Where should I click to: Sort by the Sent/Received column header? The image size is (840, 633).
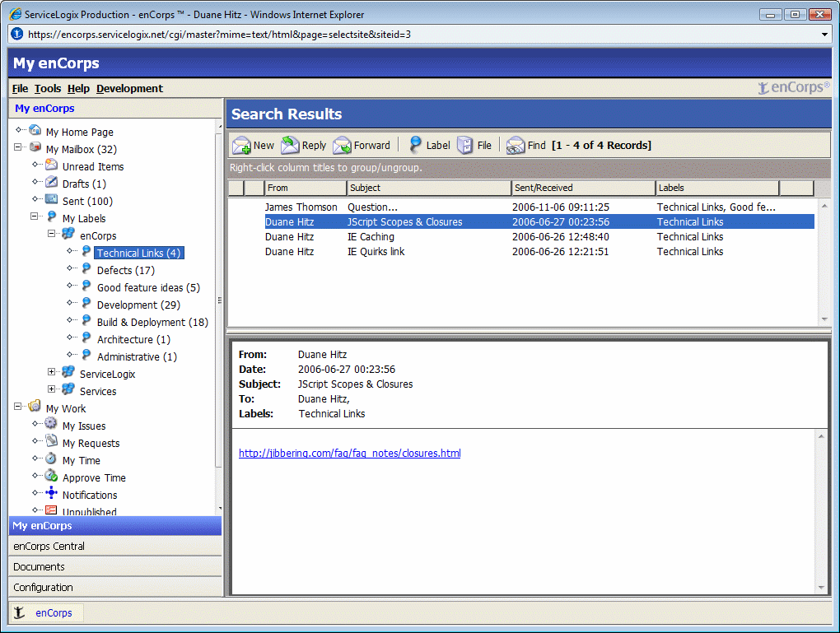pos(583,188)
